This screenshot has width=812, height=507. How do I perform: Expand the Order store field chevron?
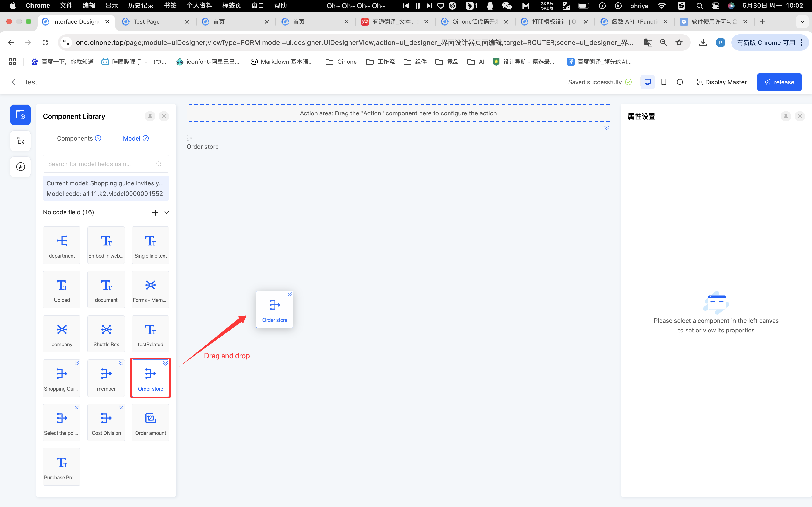[x=165, y=363]
